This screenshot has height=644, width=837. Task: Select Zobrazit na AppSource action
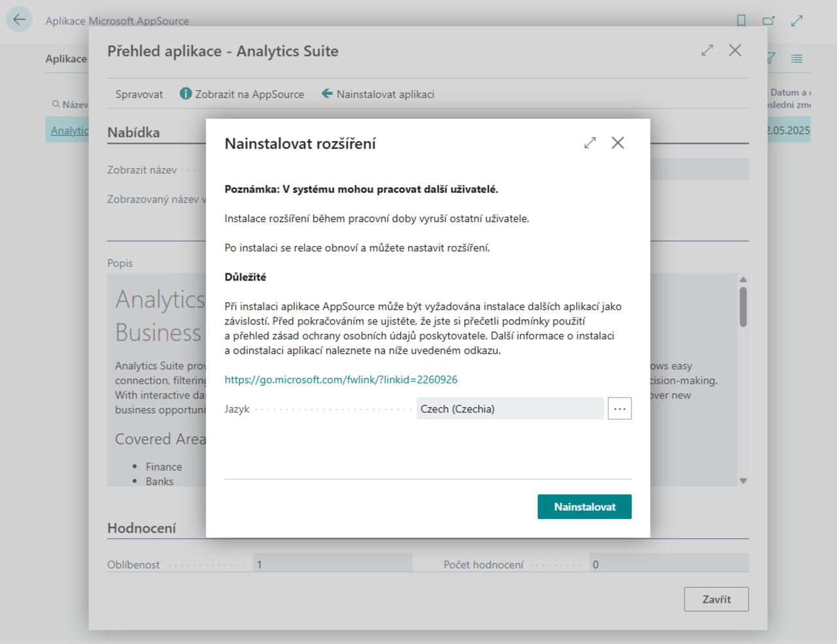[242, 94]
